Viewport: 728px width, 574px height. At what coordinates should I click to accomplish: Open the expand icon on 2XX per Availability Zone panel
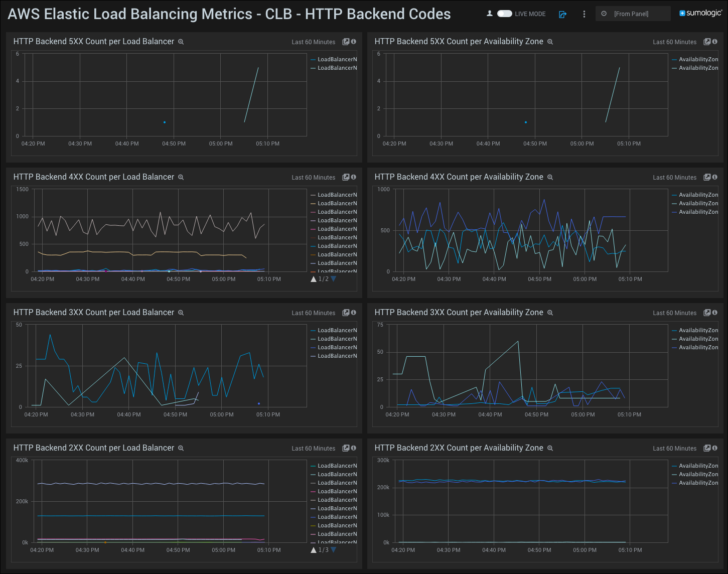pyautogui.click(x=707, y=448)
